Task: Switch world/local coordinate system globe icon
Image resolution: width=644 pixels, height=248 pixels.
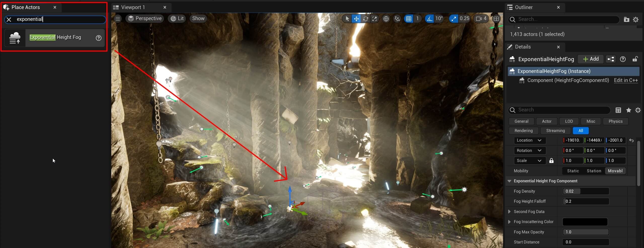Action: 386,19
